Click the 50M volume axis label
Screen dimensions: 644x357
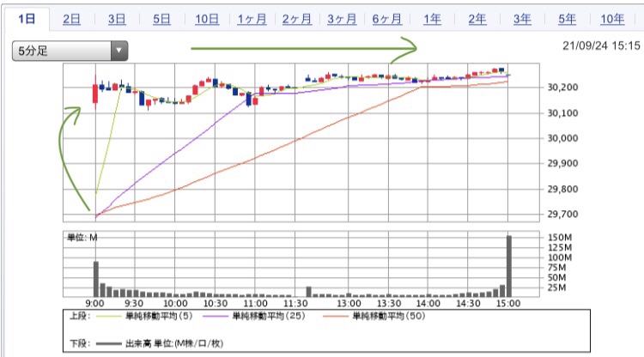coord(557,278)
